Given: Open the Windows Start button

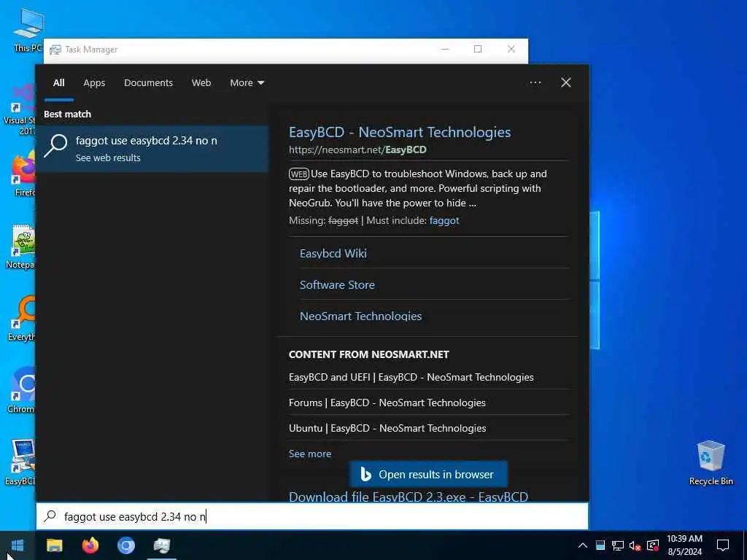Looking at the screenshot, I should [18, 545].
